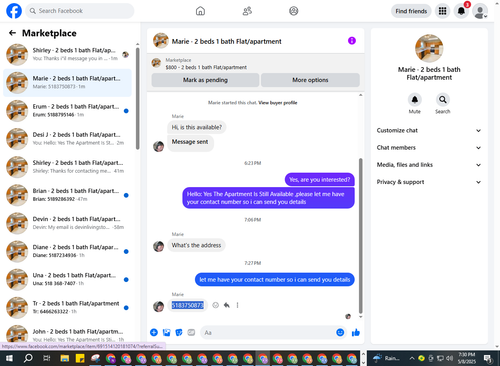Viewport: 500px width, 366px height.
Task: Open View buyer profile link
Action: click(x=278, y=103)
